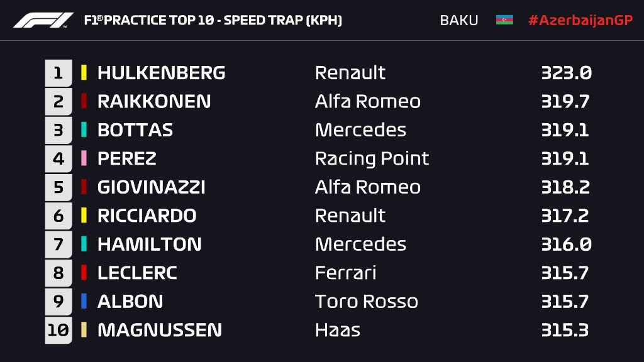This screenshot has height=362, width=644.
Task: Click the 323.0 top speed value
Action: pos(567,73)
